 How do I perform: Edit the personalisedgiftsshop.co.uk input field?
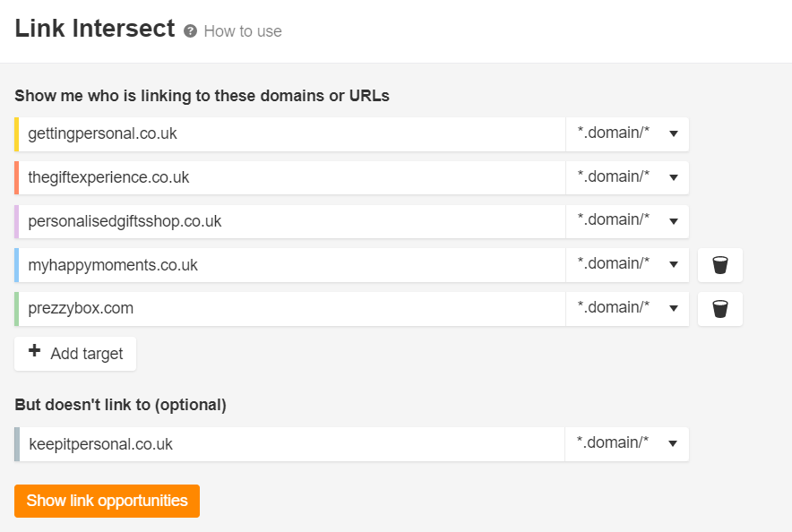tap(292, 221)
